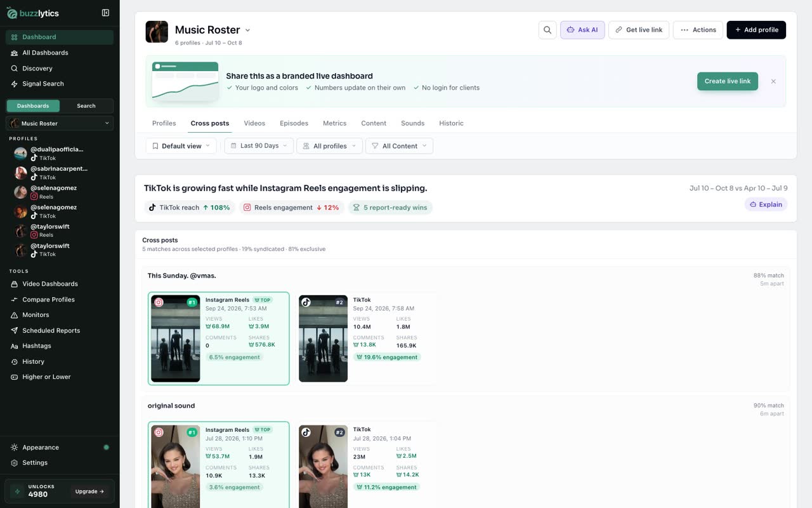Image resolution: width=812 pixels, height=508 pixels.
Task: Click the Add profile button
Action: [756, 30]
